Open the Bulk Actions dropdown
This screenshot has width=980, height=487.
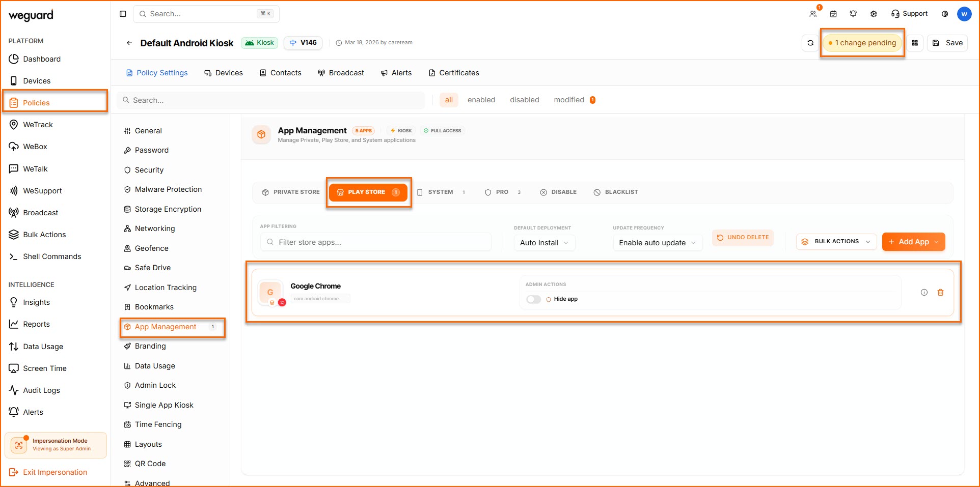(x=836, y=242)
